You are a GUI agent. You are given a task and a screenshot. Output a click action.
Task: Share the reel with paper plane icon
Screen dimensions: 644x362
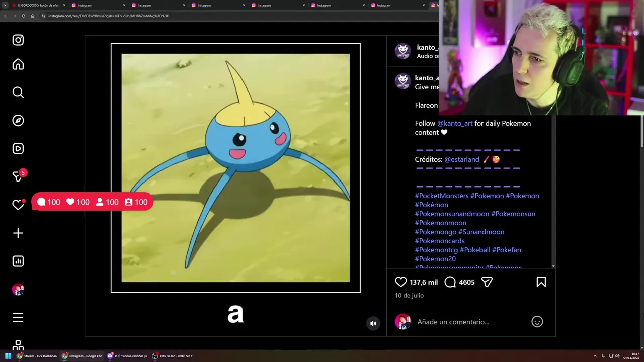pos(487,282)
